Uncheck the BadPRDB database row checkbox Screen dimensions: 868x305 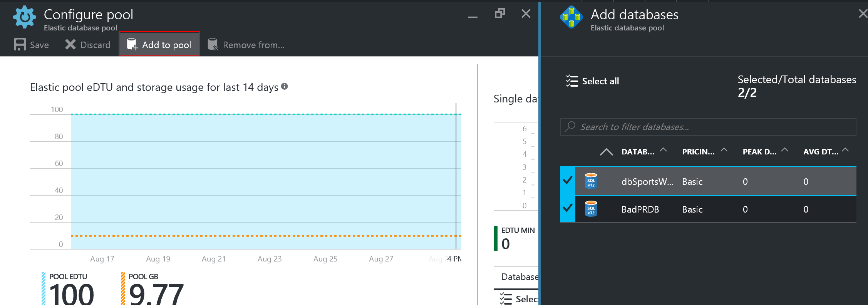click(568, 208)
